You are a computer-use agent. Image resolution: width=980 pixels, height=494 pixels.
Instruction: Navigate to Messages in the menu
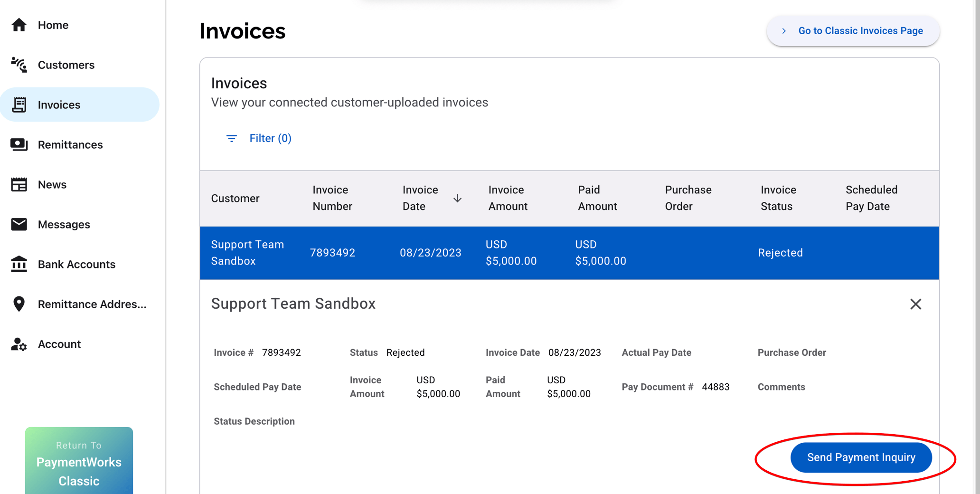(64, 224)
